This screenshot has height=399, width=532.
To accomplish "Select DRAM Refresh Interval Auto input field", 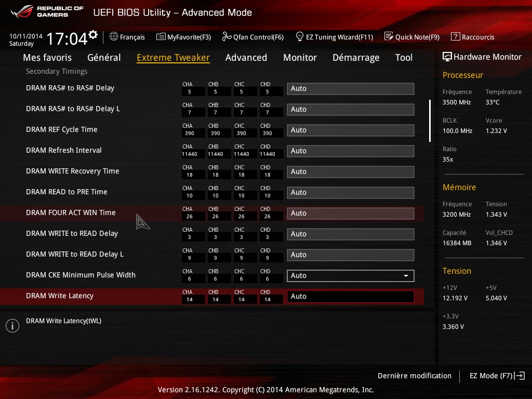I will 350,151.
